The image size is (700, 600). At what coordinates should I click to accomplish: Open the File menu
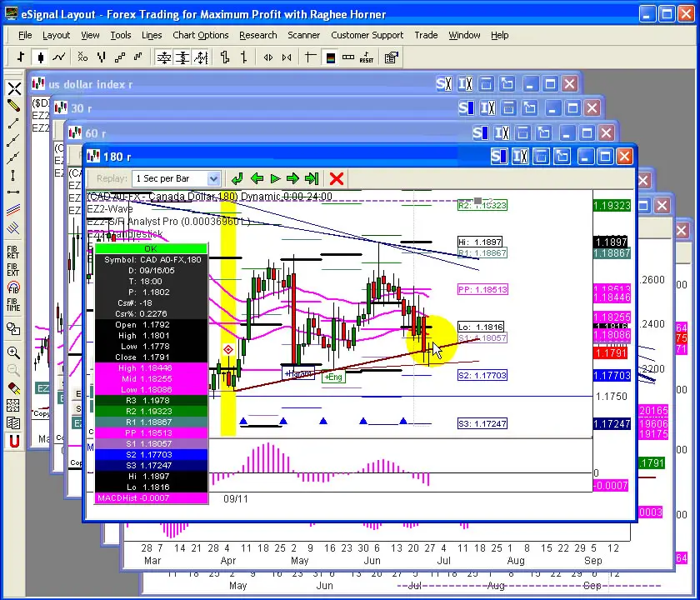[x=25, y=35]
